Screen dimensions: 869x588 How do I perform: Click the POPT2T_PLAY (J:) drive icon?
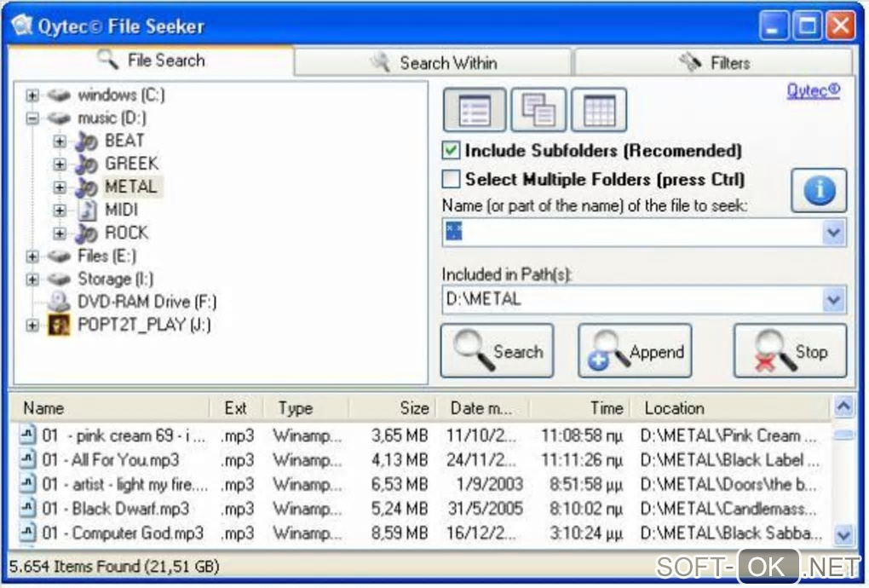(59, 326)
